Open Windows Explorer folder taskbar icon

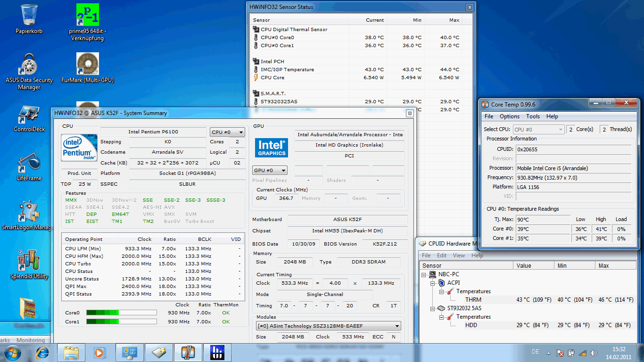71,352
